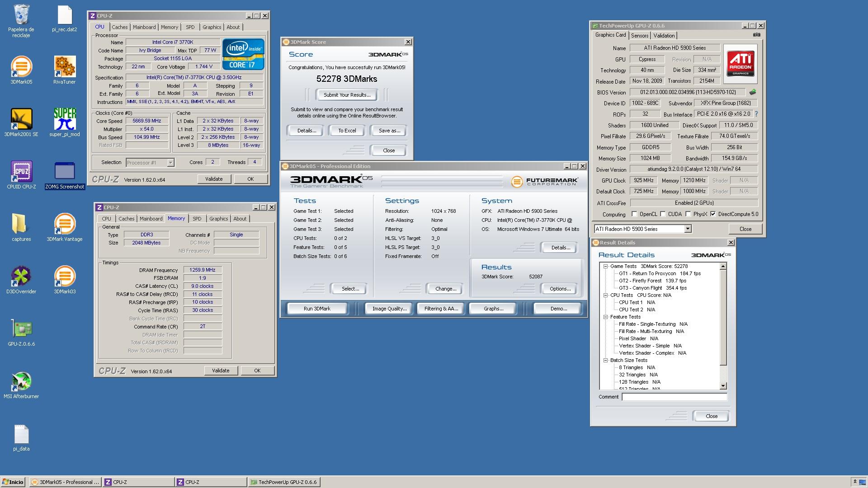Open the pi_data file icon
Image resolution: width=868 pixels, height=488 pixels.
click(21, 437)
